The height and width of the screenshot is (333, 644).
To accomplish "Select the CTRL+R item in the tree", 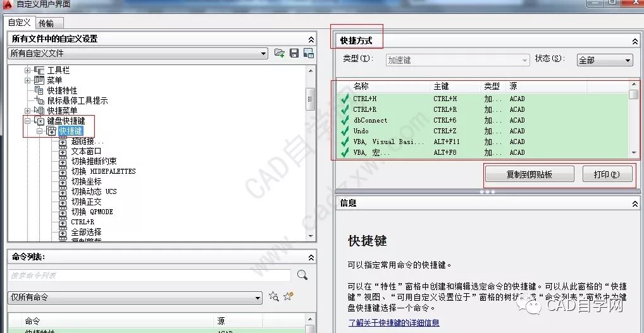I will 82,222.
